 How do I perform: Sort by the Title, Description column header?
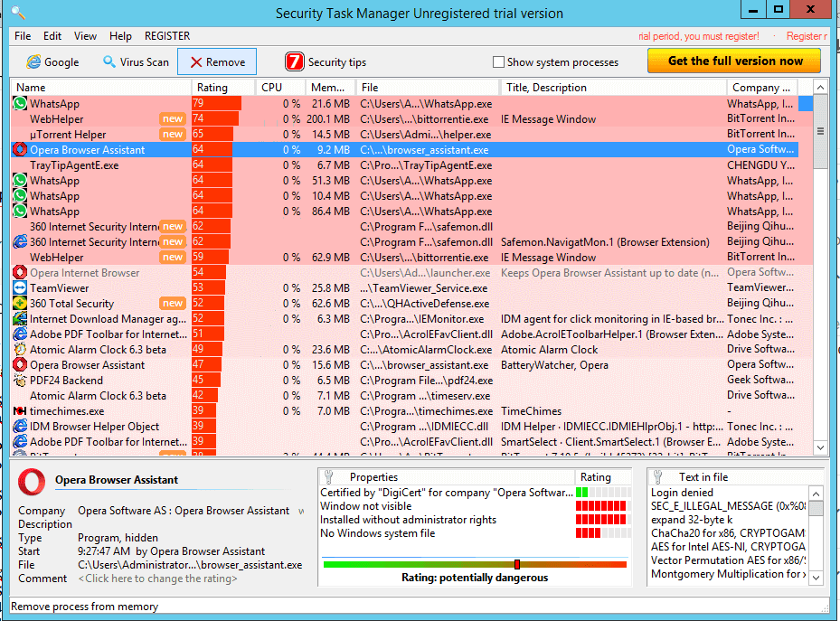pos(613,88)
